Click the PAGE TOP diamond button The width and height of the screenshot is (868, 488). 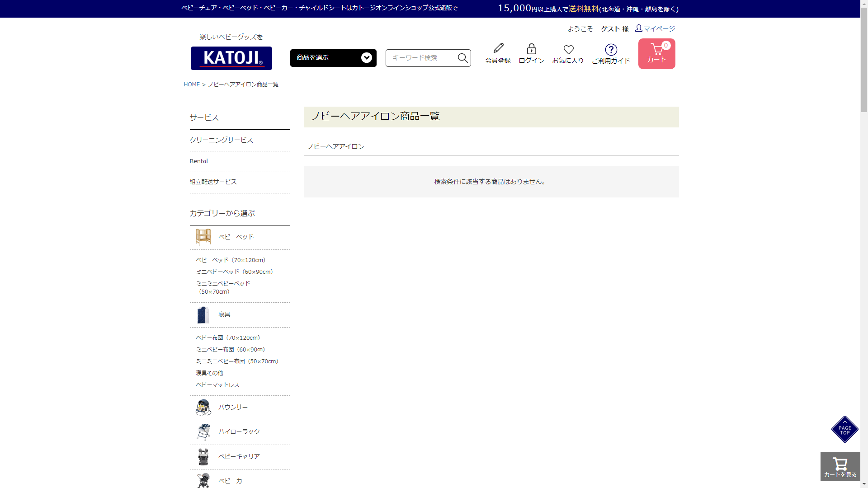tap(844, 429)
